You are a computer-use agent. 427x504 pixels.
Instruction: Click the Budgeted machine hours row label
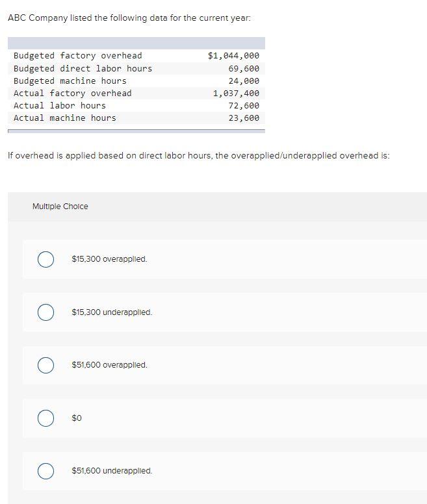(x=70, y=81)
